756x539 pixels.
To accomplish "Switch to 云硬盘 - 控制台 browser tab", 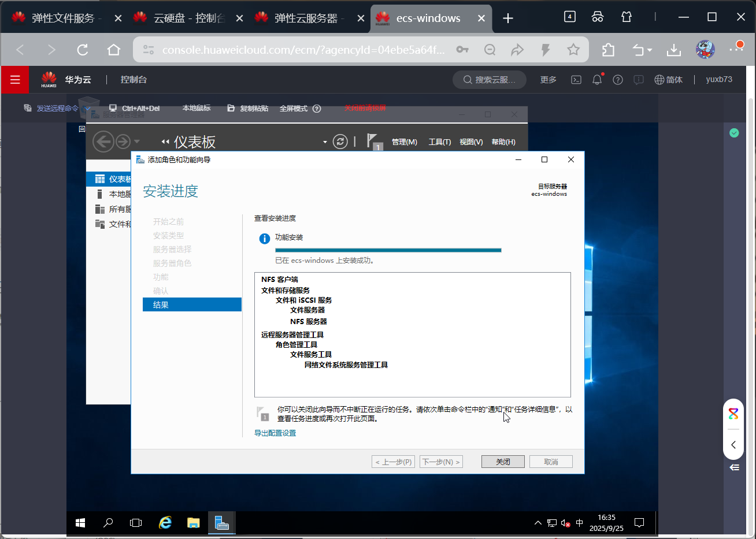I will click(188, 18).
